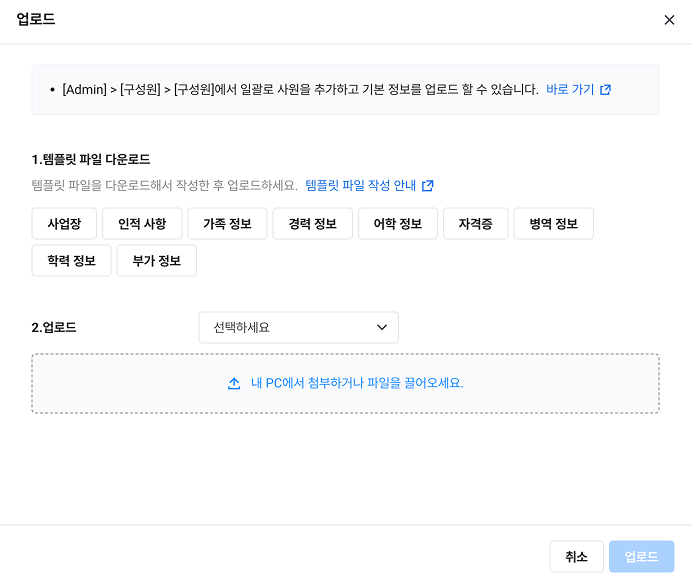Close the 업로드 dialog with X
Viewport: 692px width, 584px height.
pos(669,20)
